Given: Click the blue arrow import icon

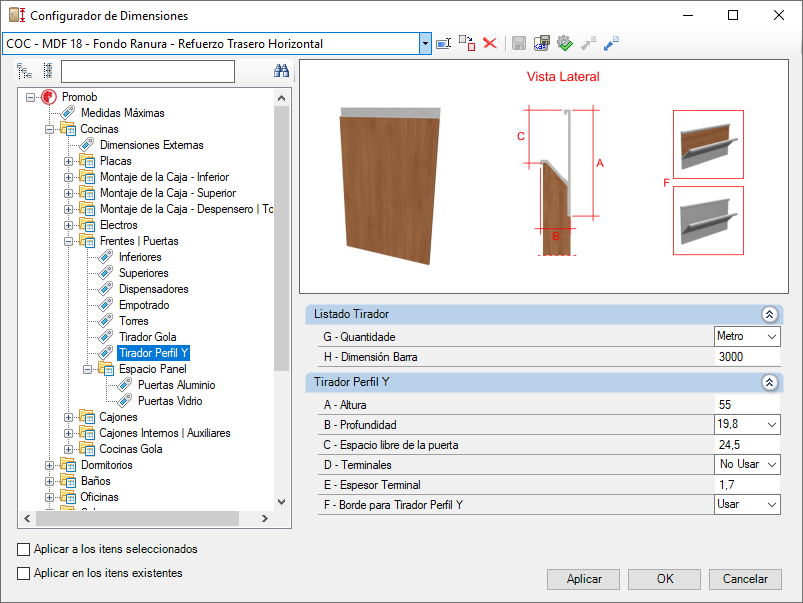Looking at the screenshot, I should (x=611, y=43).
